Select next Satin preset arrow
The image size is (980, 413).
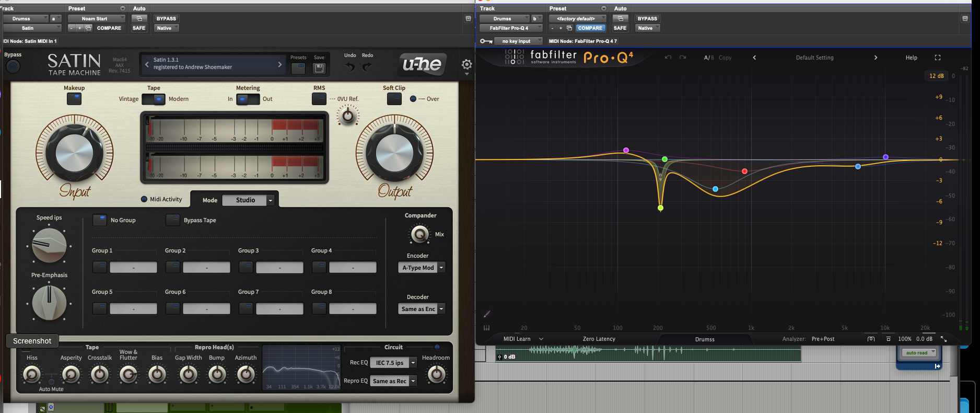280,64
